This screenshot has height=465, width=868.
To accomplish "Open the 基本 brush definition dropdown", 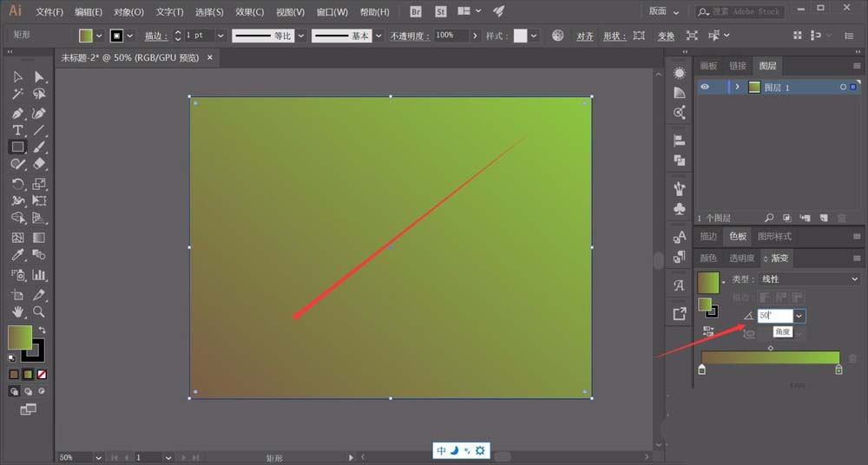I will [379, 36].
